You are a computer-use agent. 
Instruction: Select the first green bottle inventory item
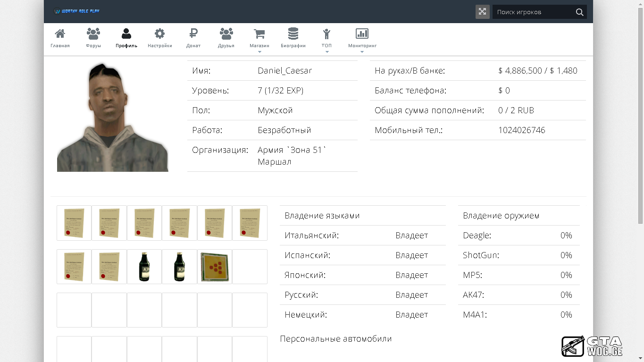[144, 267]
